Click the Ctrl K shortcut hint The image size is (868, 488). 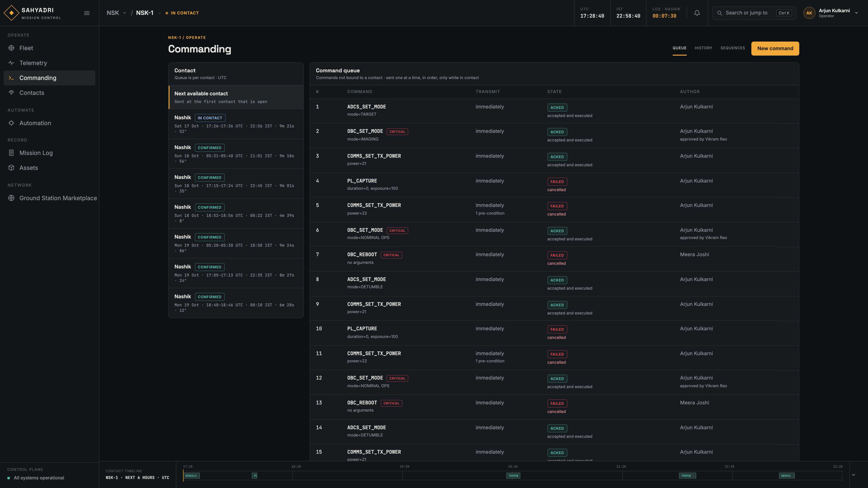pos(784,13)
